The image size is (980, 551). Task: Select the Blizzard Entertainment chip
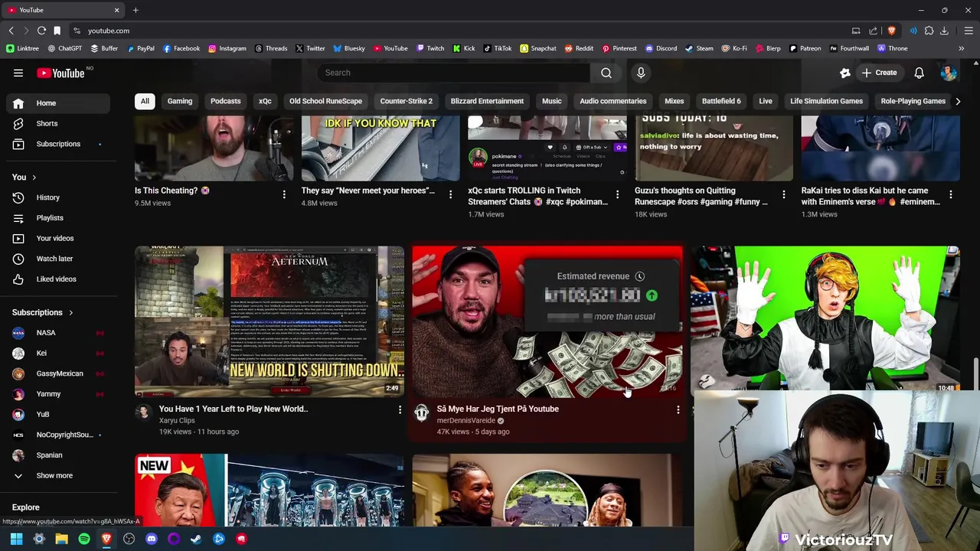[x=487, y=101]
